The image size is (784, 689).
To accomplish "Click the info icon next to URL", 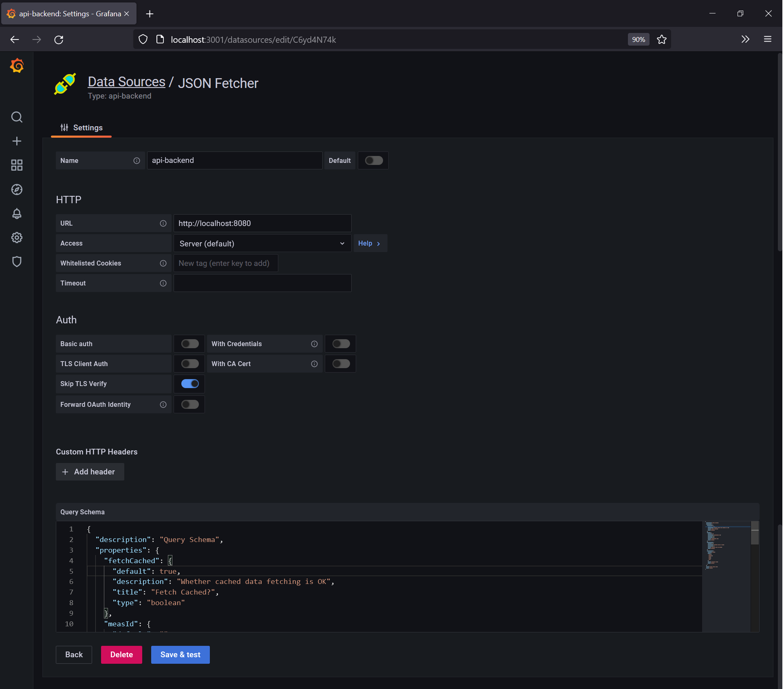I will tap(163, 224).
